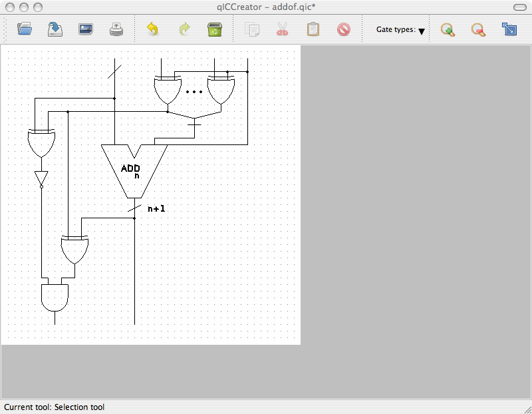
Task: Click the green recycle bin icon
Action: click(x=215, y=29)
